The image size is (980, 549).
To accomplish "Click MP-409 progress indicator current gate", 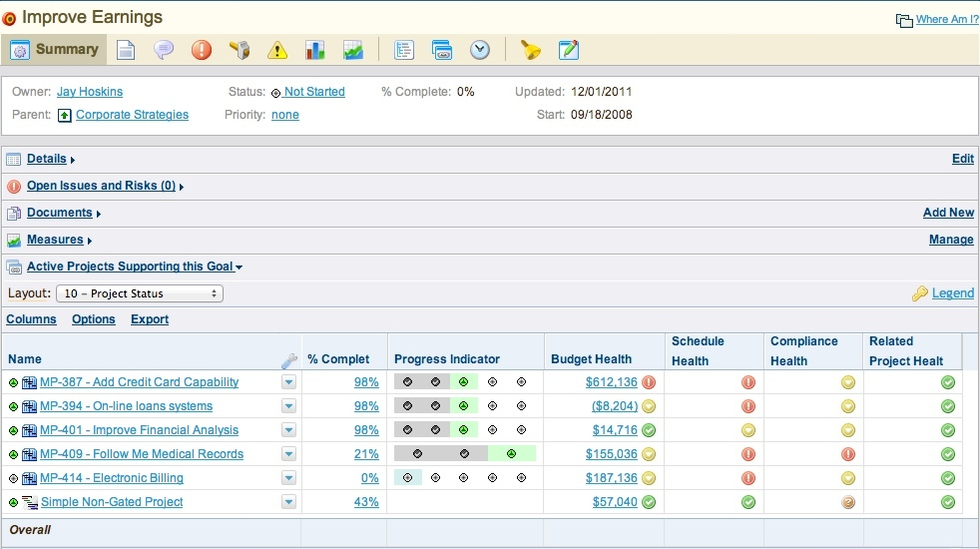I will pos(511,454).
